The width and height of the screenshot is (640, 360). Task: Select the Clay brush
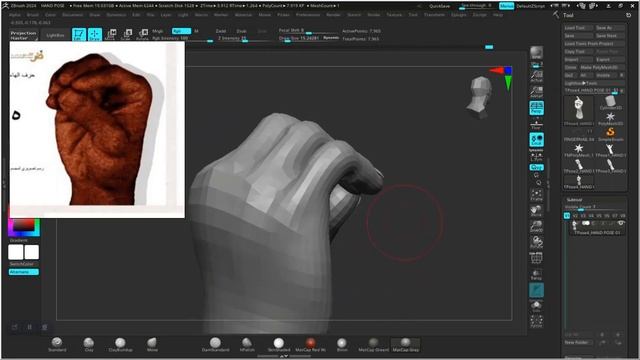click(x=89, y=344)
